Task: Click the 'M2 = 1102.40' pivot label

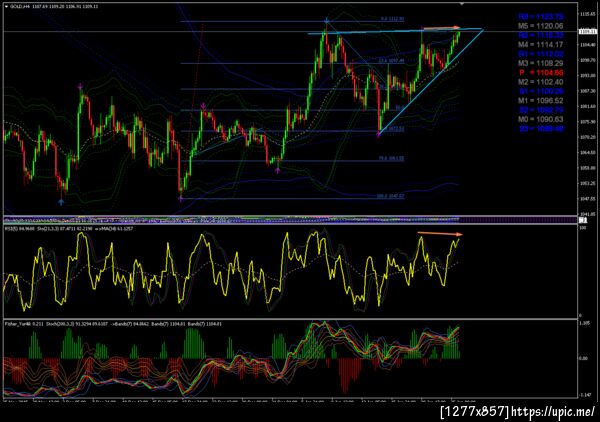Action: [540, 82]
